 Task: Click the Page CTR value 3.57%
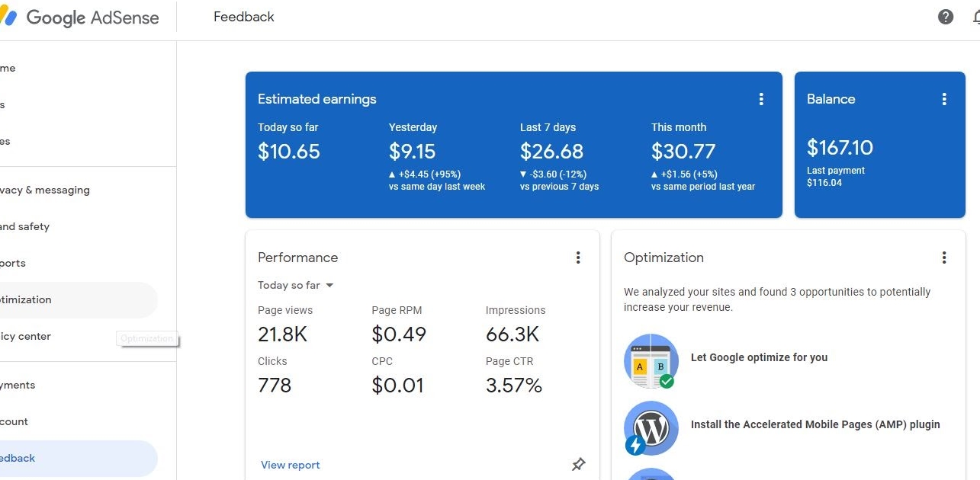514,385
